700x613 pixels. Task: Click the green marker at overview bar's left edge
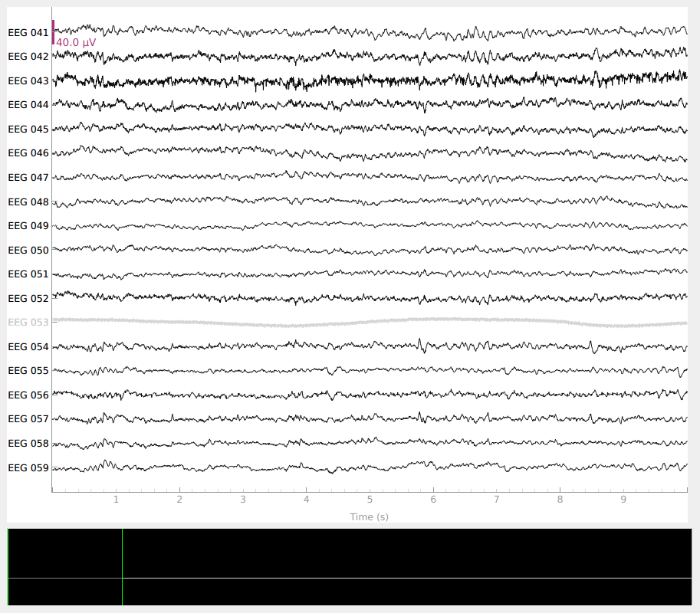coord(8,566)
